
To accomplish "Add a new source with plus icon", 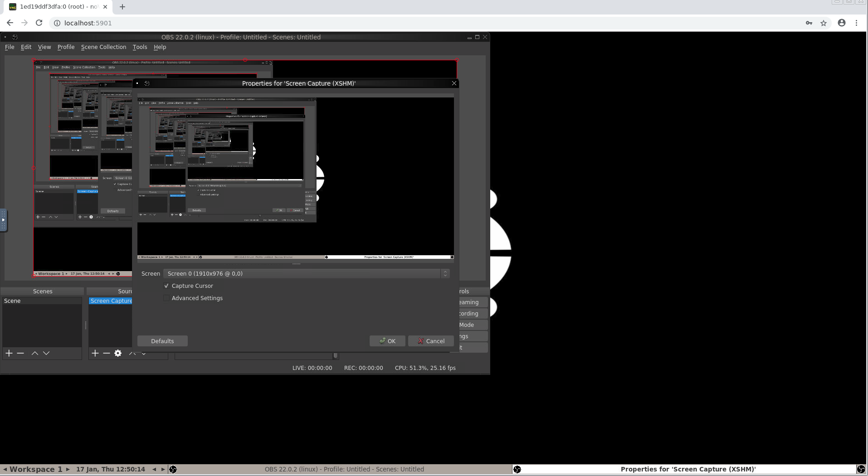I will click(95, 353).
